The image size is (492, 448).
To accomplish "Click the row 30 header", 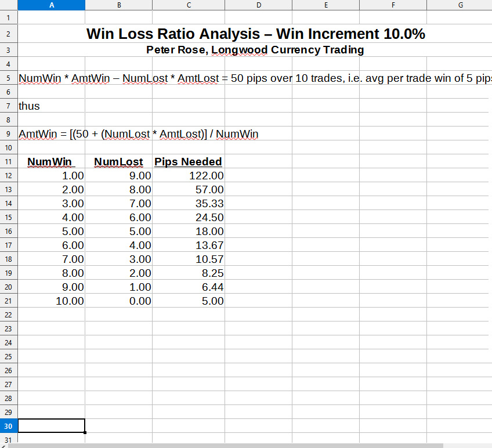I will click(x=9, y=426).
